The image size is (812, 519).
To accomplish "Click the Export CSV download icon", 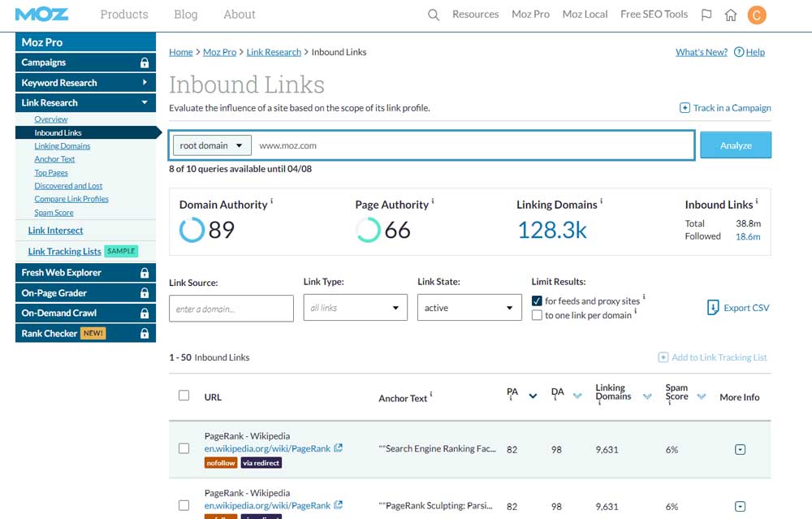I will 713,308.
